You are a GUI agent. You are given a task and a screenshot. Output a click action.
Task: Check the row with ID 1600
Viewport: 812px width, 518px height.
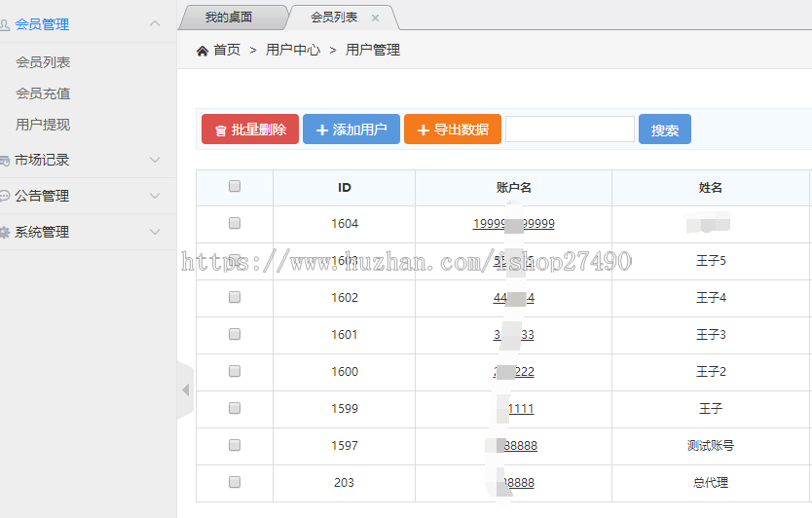[235, 371]
